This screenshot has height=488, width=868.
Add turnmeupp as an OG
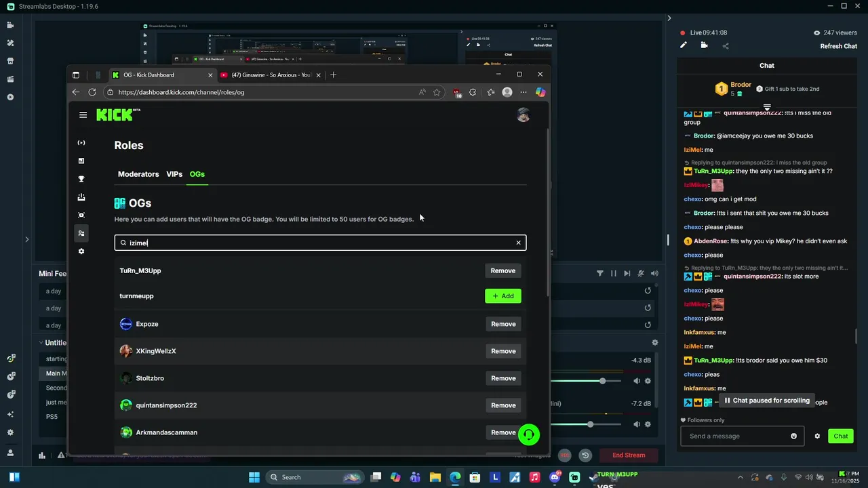503,296
